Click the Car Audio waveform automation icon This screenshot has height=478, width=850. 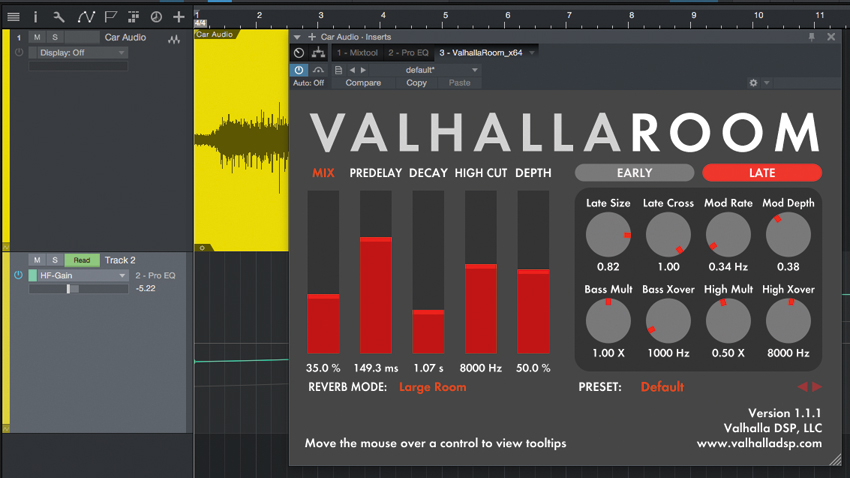pyautogui.click(x=174, y=39)
